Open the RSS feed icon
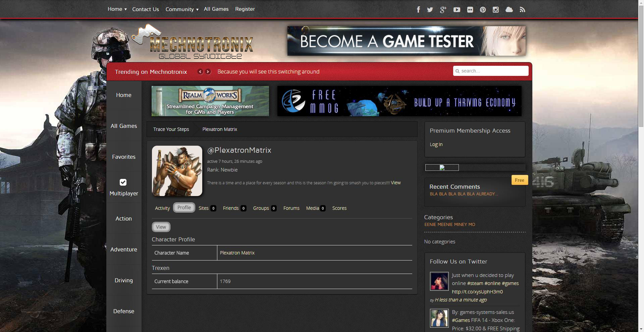Screen dimensions: 644x332 [x=522, y=10]
